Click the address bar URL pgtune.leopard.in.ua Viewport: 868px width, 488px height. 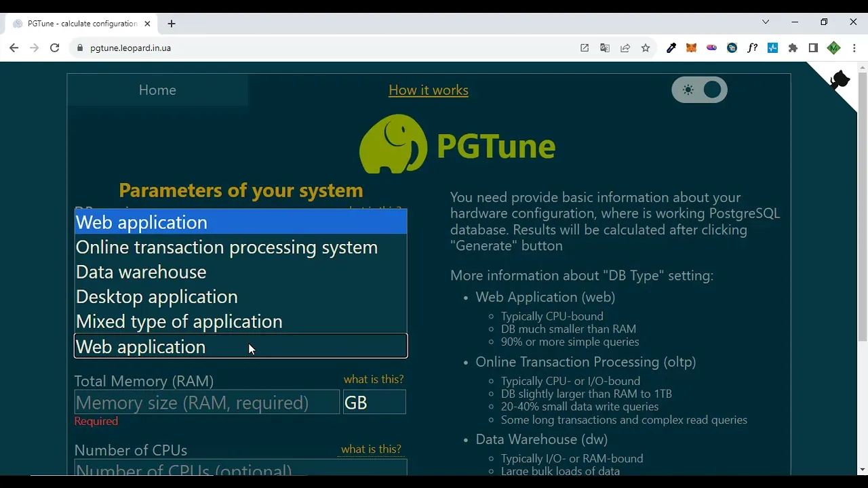pyautogui.click(x=130, y=48)
